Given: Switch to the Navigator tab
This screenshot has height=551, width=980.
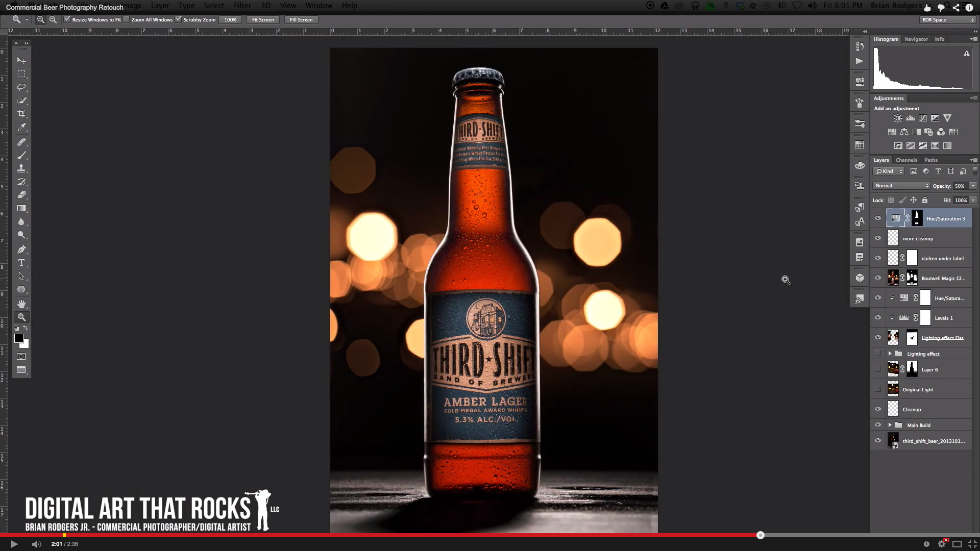Looking at the screenshot, I should (x=916, y=39).
